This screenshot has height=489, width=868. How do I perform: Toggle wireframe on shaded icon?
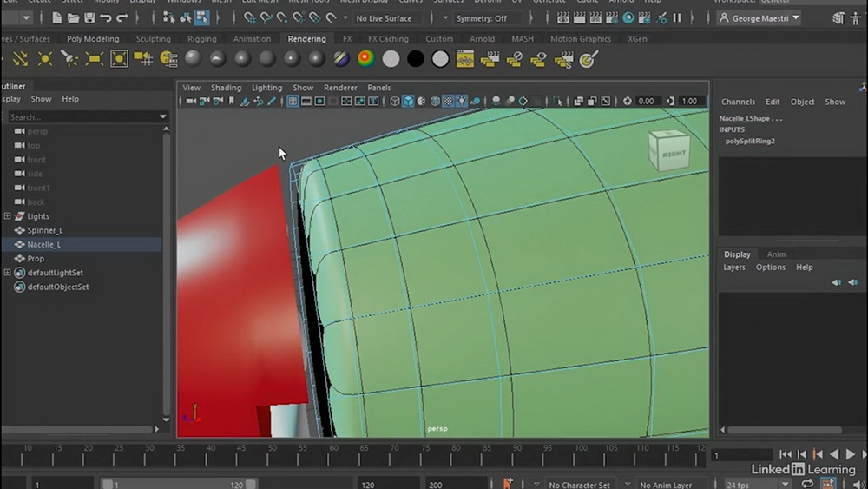pos(435,101)
